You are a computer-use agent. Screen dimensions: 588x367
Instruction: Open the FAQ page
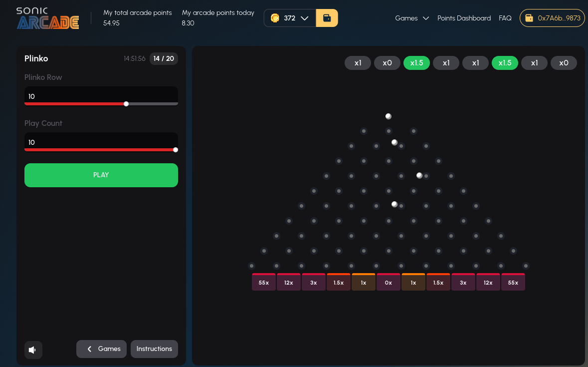pos(505,18)
